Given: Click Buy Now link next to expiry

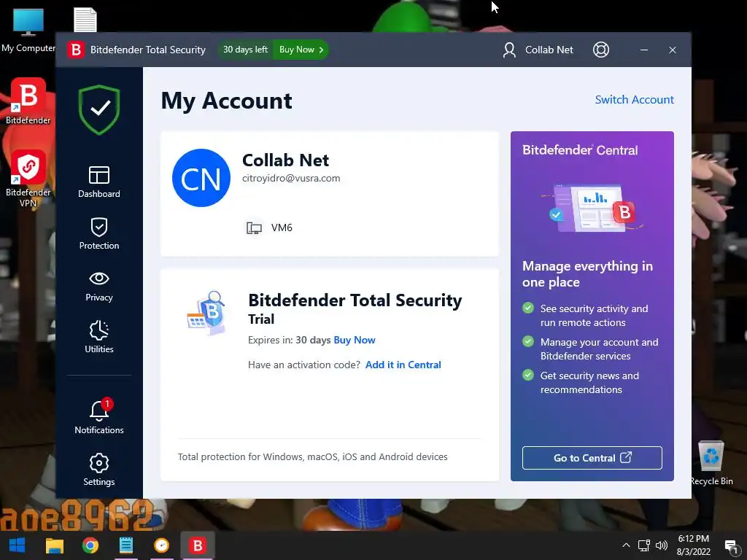Looking at the screenshot, I should [355, 340].
